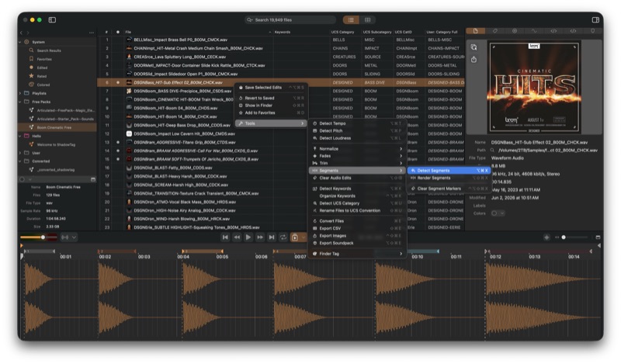Image resolution: width=621 pixels, height=364 pixels.
Task: Open the Colors dropdown in inspector
Action: (498, 213)
